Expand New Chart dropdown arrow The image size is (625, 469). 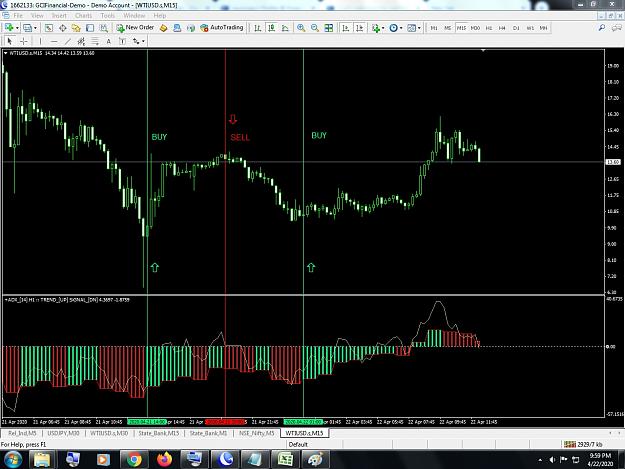coord(17,28)
